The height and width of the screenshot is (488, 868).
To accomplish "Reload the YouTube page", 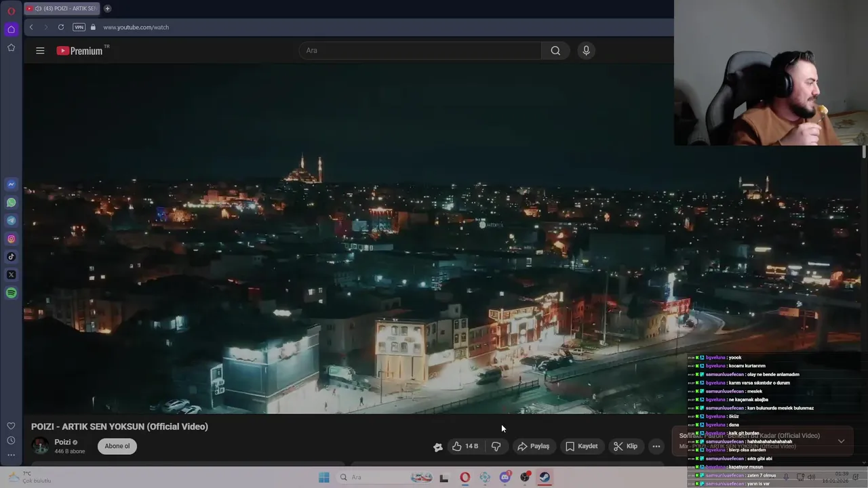I will [x=61, y=27].
